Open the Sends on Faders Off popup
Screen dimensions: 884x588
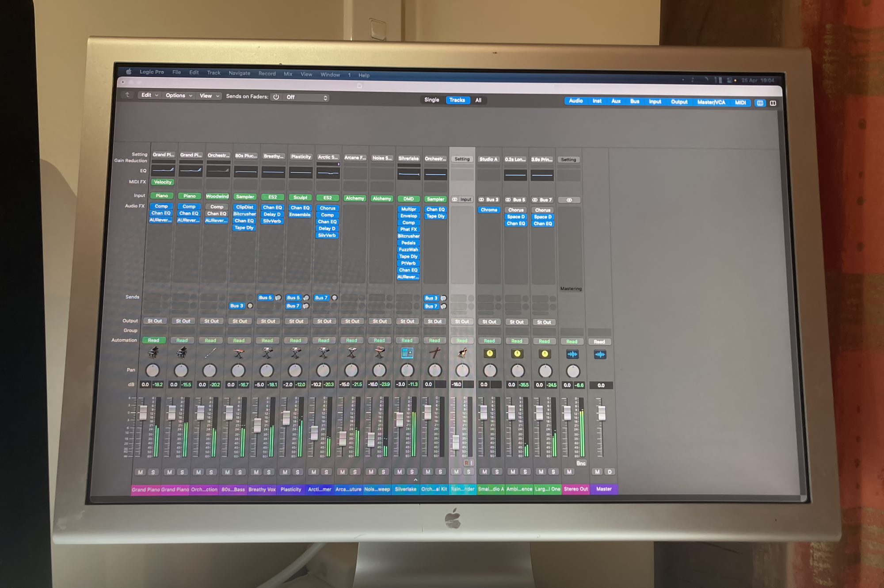tap(307, 97)
